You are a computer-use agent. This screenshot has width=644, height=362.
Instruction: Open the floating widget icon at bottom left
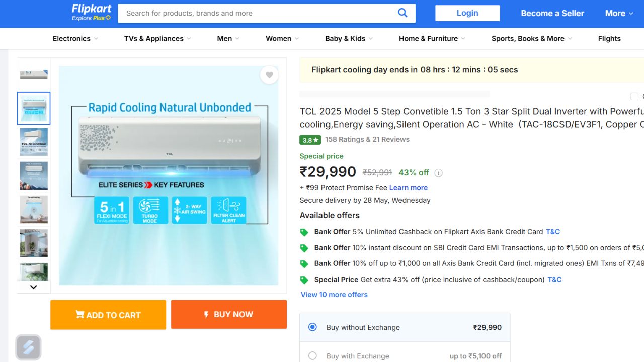click(x=28, y=347)
